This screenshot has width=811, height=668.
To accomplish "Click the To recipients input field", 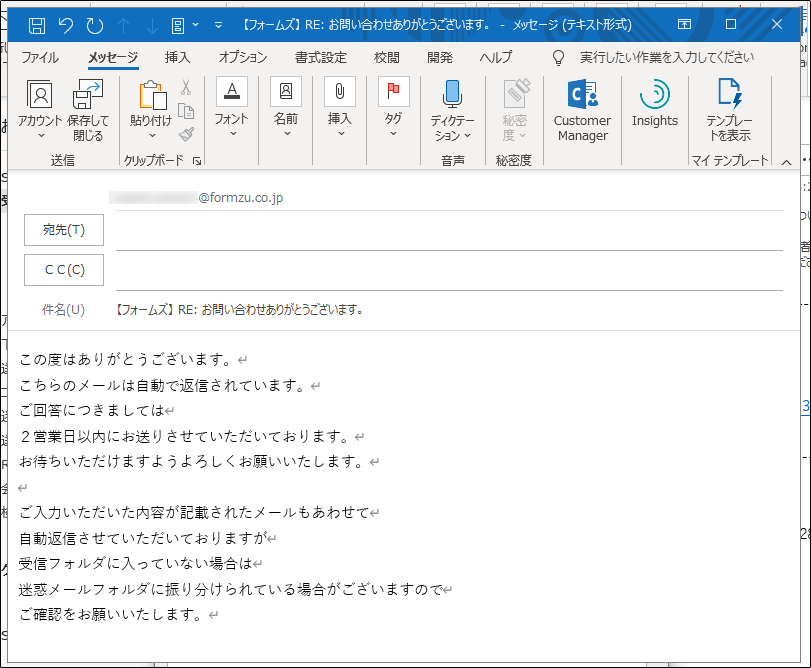I will click(x=449, y=231).
